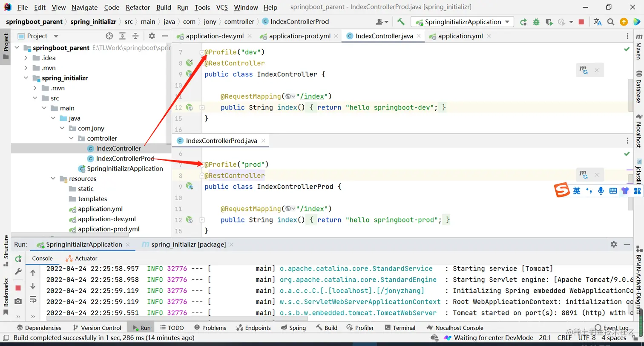This screenshot has width=644, height=346.
Task: Open the user account dropdown in toolbar
Action: (x=382, y=22)
